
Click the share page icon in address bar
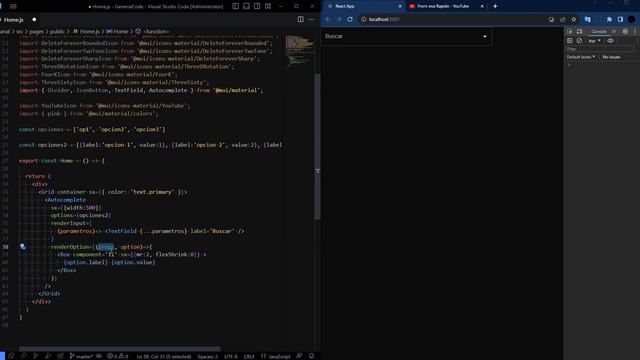point(563,19)
